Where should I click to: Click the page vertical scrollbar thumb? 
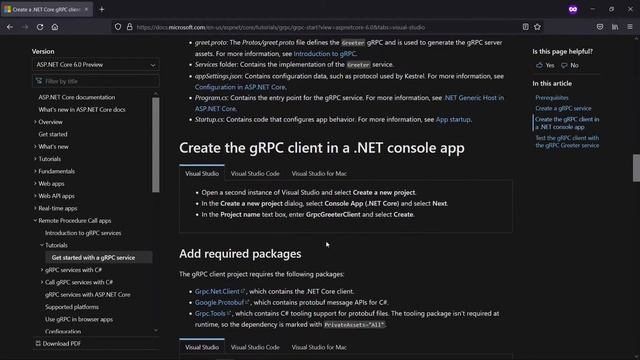(x=636, y=168)
